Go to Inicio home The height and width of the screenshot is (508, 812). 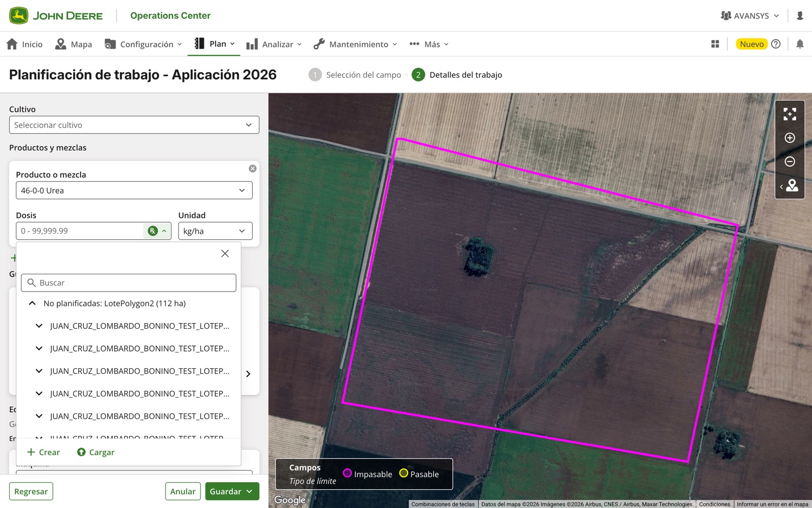pos(24,44)
